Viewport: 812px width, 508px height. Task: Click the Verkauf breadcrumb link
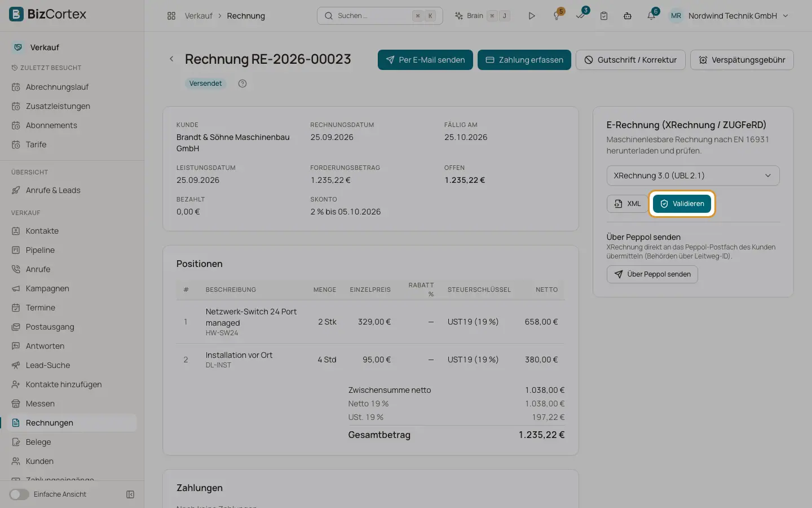pyautogui.click(x=198, y=16)
